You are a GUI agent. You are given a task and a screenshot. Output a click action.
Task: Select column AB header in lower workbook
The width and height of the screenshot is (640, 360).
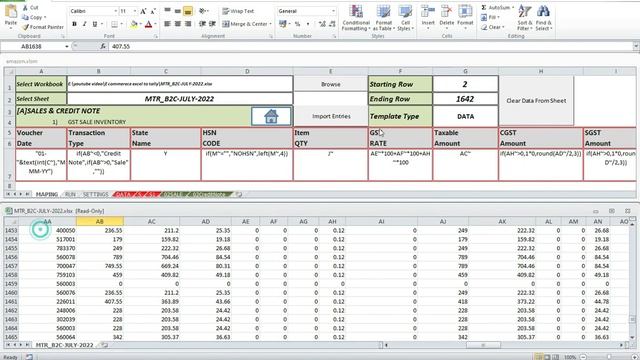click(100, 221)
